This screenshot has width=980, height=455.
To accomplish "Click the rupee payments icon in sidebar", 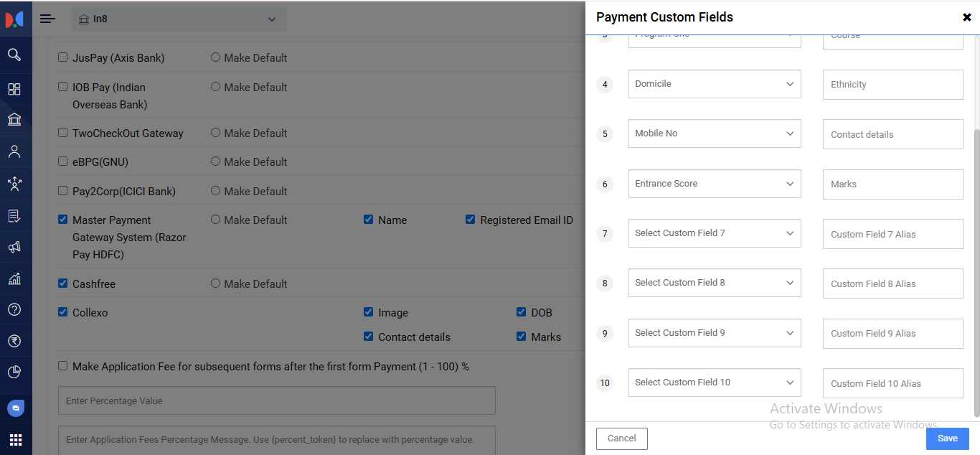I will (14, 340).
